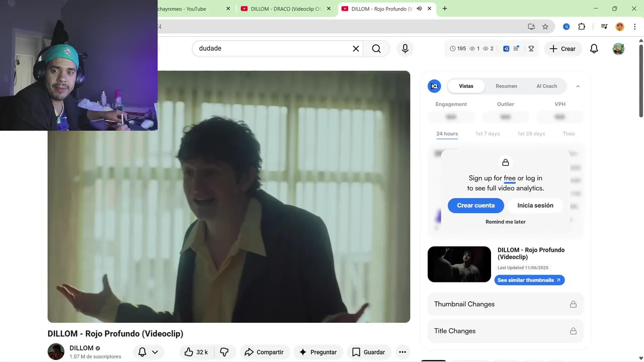Screen dimensions: 644x362
Task: Select the 1st 7 days range tab
Action: pyautogui.click(x=488, y=134)
